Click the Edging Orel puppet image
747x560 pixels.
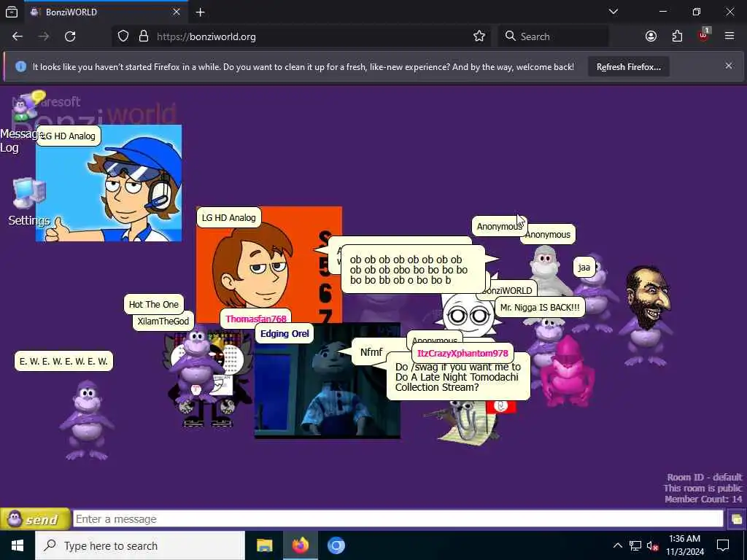point(328,381)
